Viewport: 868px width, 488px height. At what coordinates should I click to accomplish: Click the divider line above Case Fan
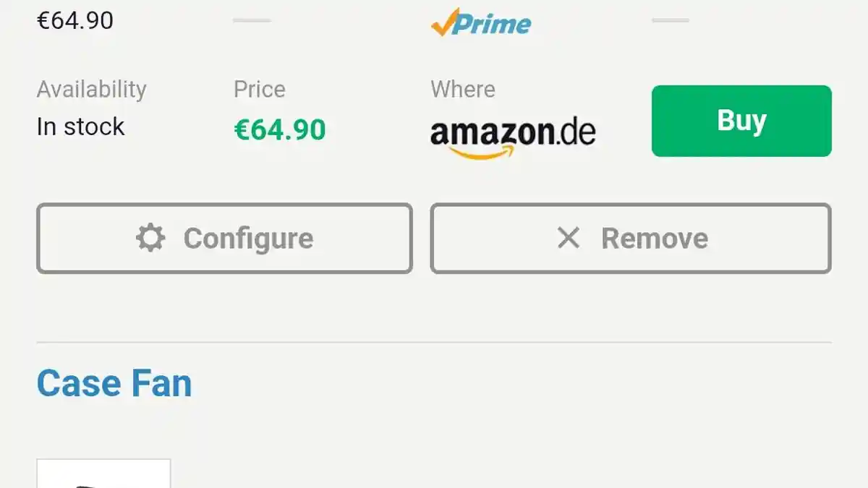click(434, 342)
